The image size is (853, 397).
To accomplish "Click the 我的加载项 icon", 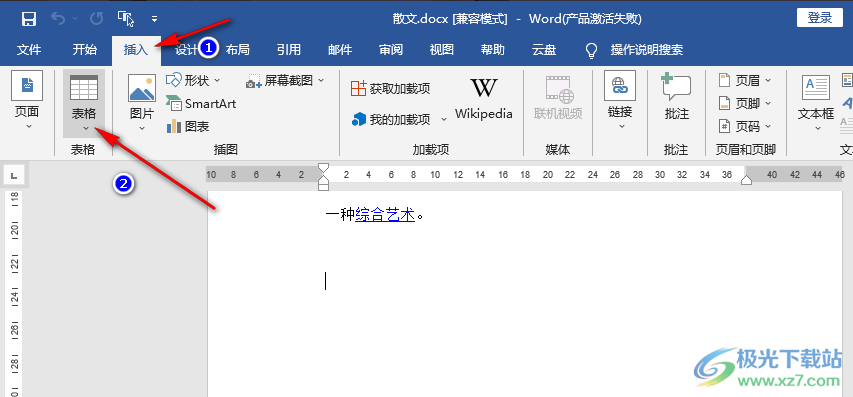I will pos(358,119).
